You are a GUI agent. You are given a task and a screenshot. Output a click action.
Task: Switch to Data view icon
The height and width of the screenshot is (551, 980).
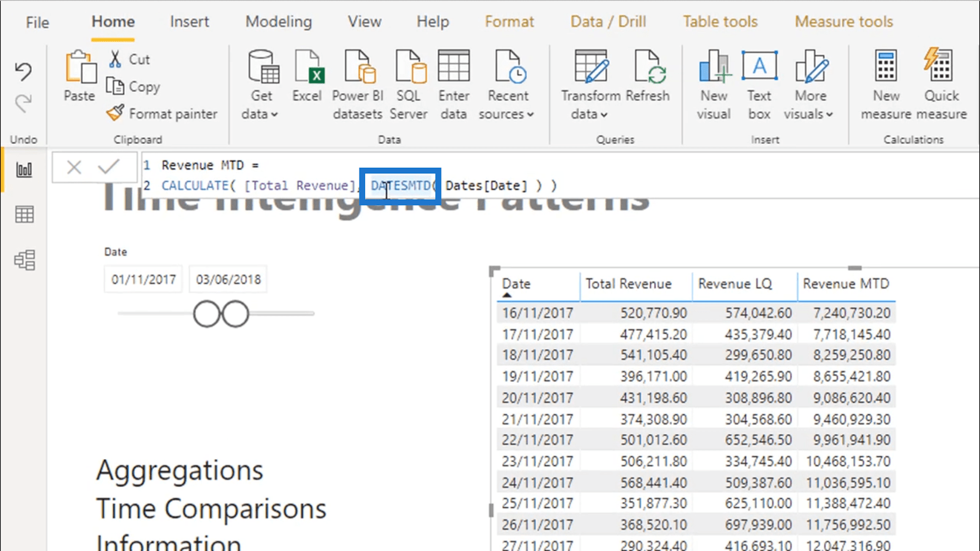tap(24, 214)
